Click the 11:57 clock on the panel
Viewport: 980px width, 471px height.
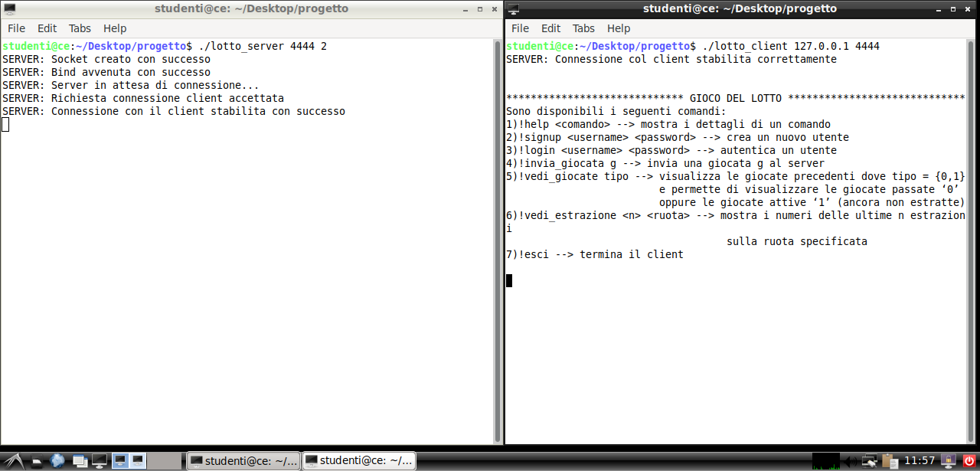920,461
